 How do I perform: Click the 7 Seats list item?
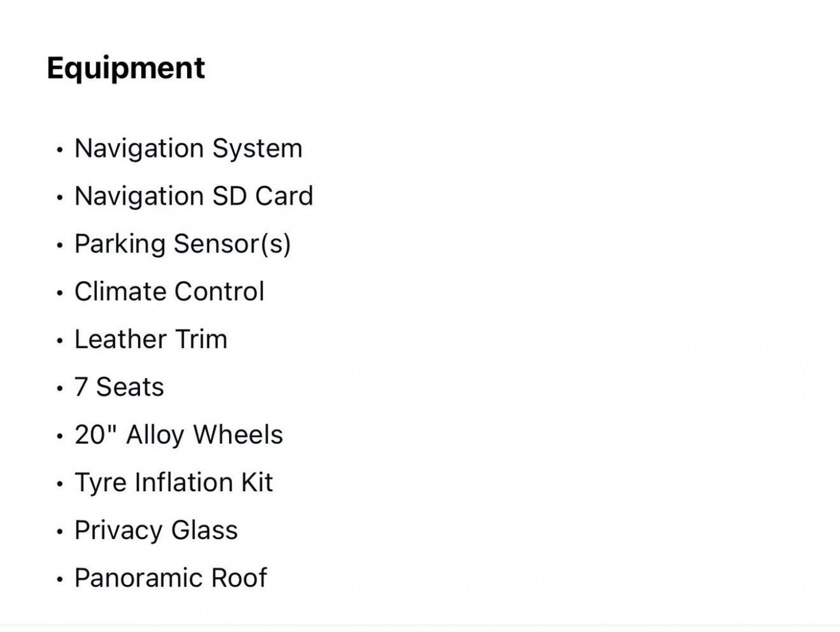(x=119, y=387)
